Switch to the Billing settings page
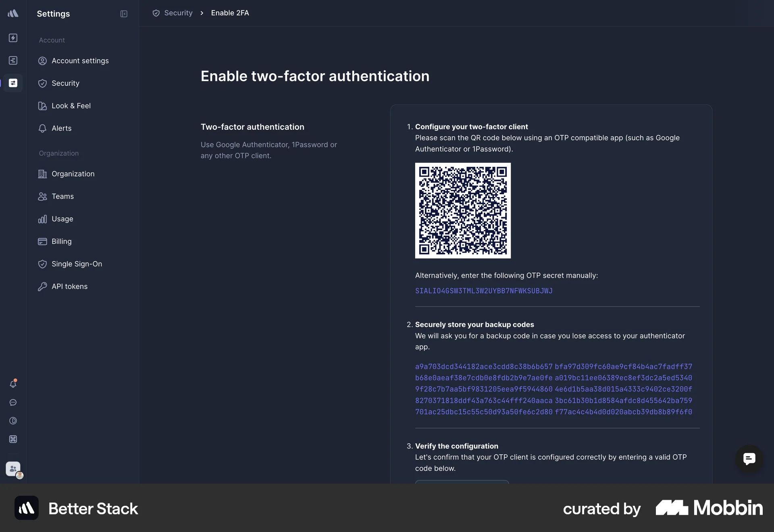 click(x=60, y=241)
